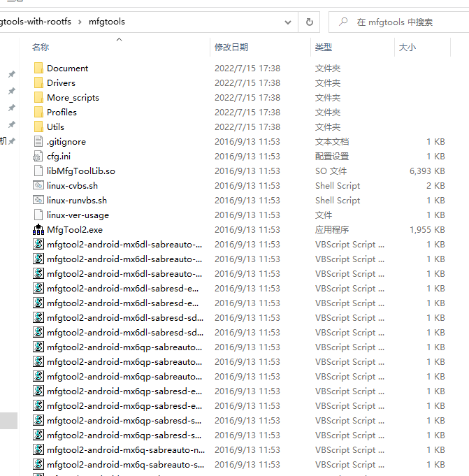Select the mfgtool2-android-mx6q-sabreauto-n... file
Image resolution: width=469 pixels, height=476 pixels.
[x=126, y=450]
